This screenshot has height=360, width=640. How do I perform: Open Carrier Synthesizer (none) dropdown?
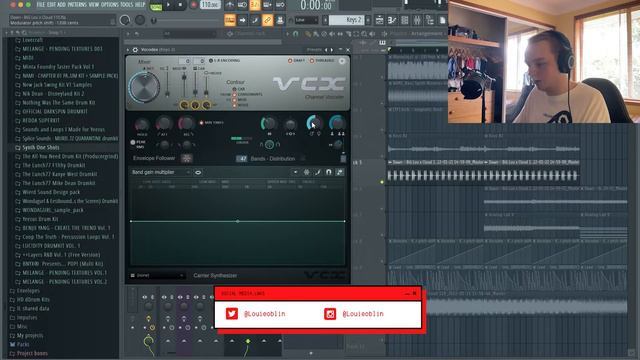(x=158, y=276)
